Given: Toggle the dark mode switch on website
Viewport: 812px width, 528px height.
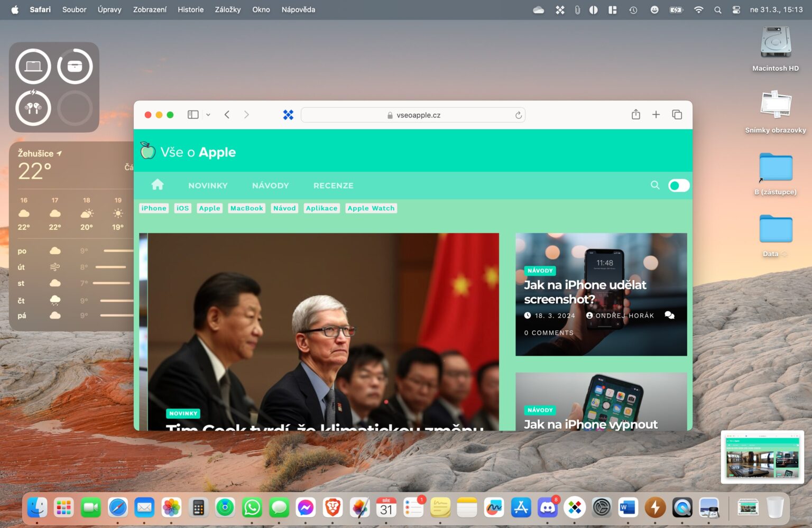Looking at the screenshot, I should (x=679, y=186).
